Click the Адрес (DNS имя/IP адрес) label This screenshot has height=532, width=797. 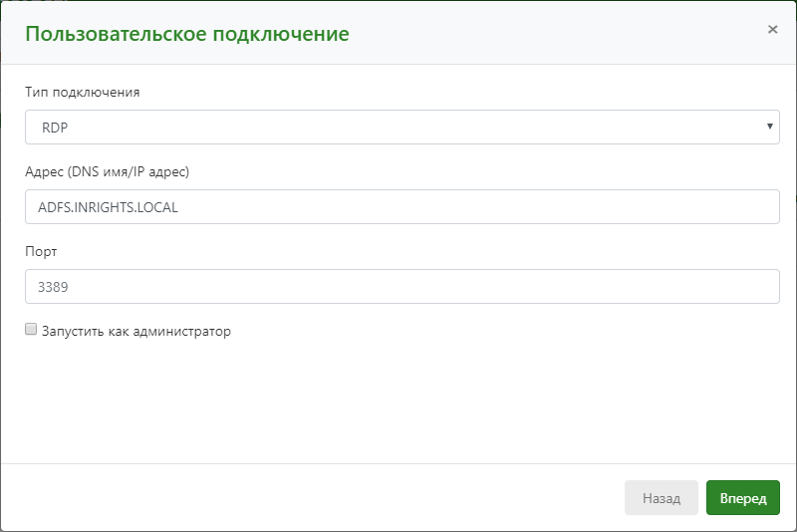point(108,171)
